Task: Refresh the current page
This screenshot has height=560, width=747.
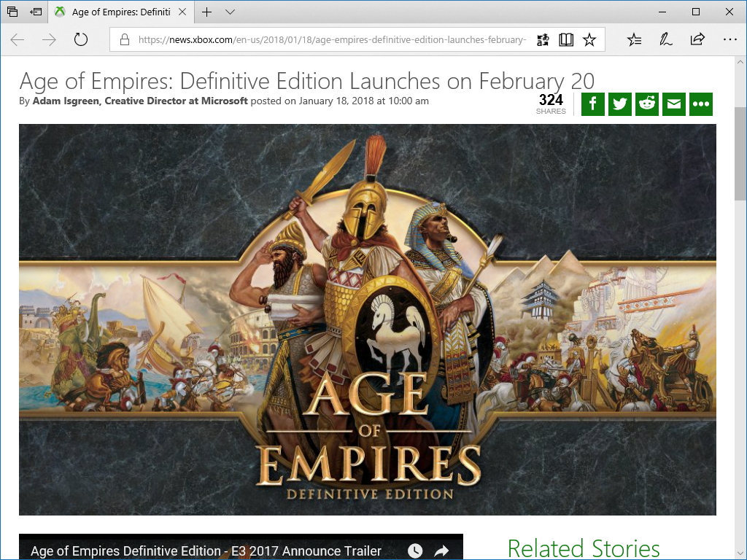Action: coord(81,39)
